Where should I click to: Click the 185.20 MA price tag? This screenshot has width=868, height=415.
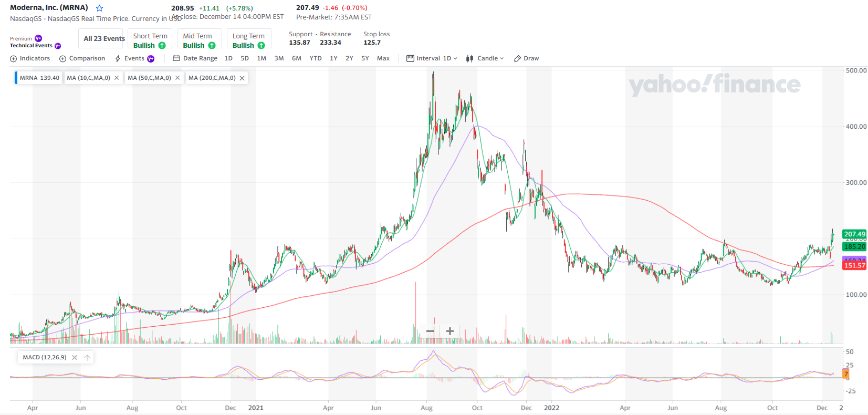click(854, 246)
